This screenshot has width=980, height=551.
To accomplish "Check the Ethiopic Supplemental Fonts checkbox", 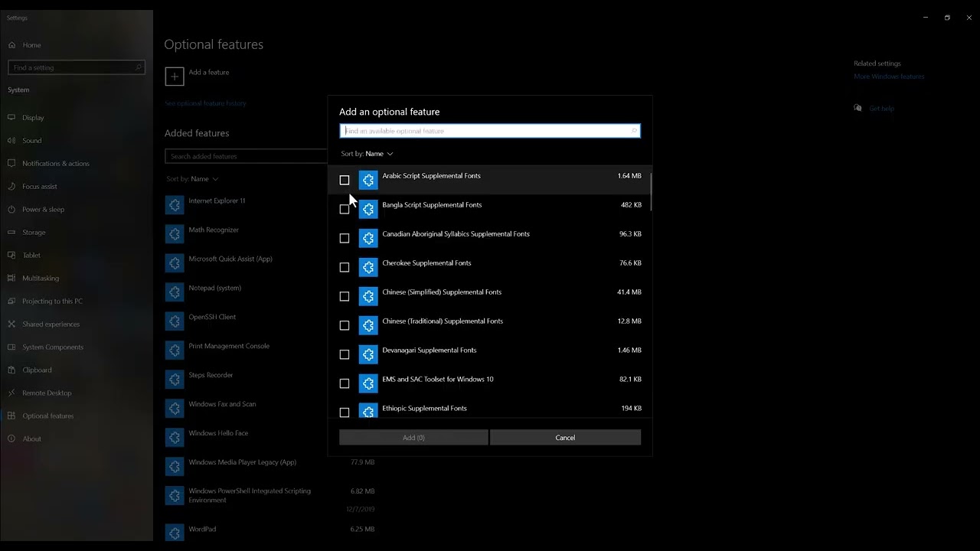I will [x=345, y=412].
